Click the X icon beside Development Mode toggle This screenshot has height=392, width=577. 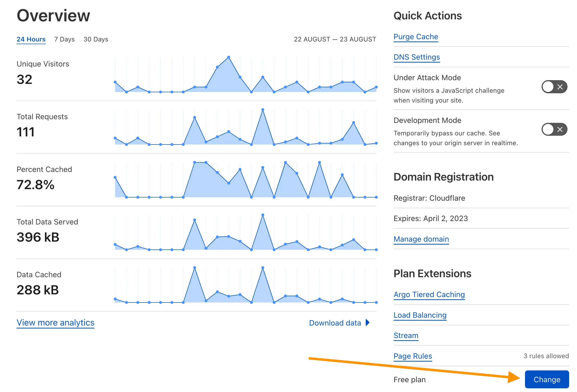pyautogui.click(x=560, y=129)
